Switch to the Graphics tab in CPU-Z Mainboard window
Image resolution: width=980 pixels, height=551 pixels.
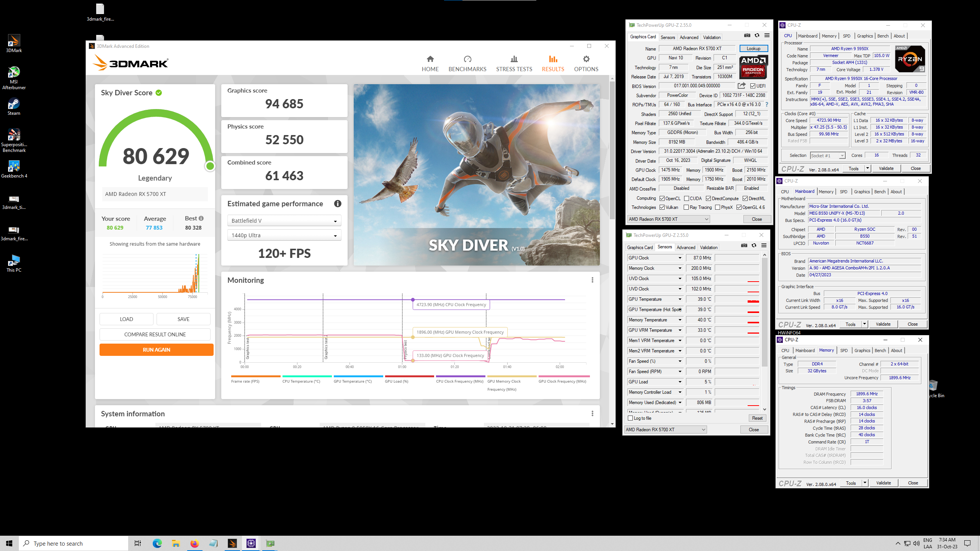coord(862,192)
